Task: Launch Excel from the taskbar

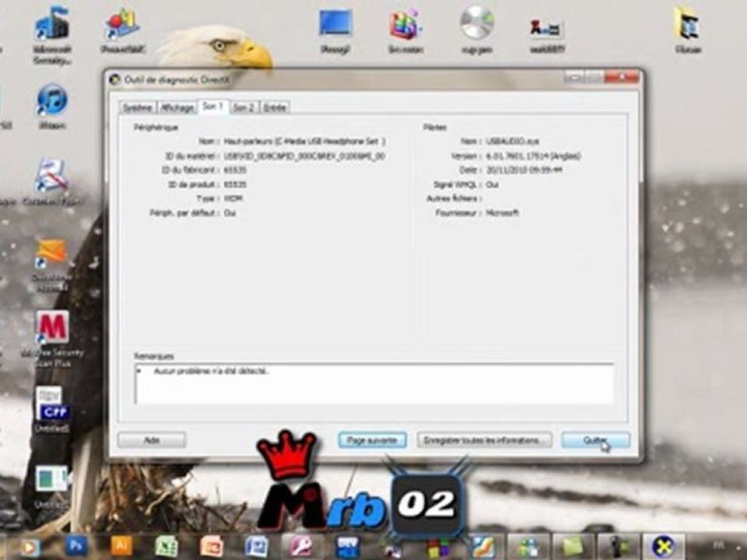Action: click(167, 546)
